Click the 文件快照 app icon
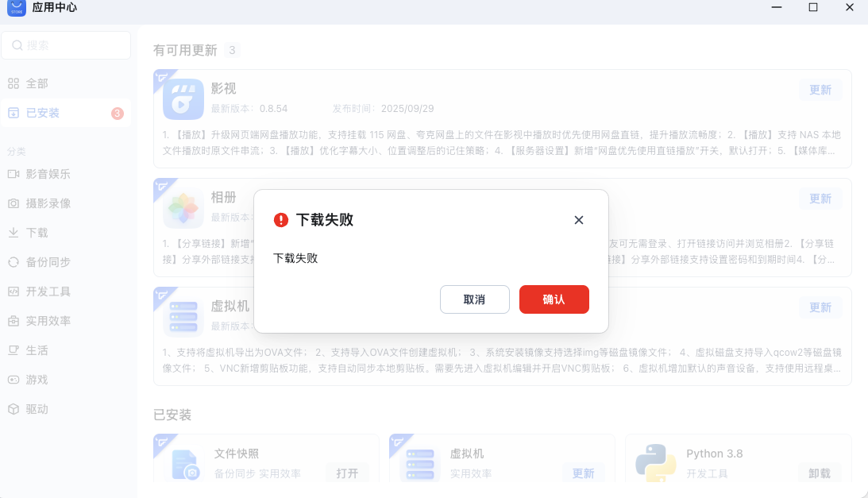 [x=185, y=464]
